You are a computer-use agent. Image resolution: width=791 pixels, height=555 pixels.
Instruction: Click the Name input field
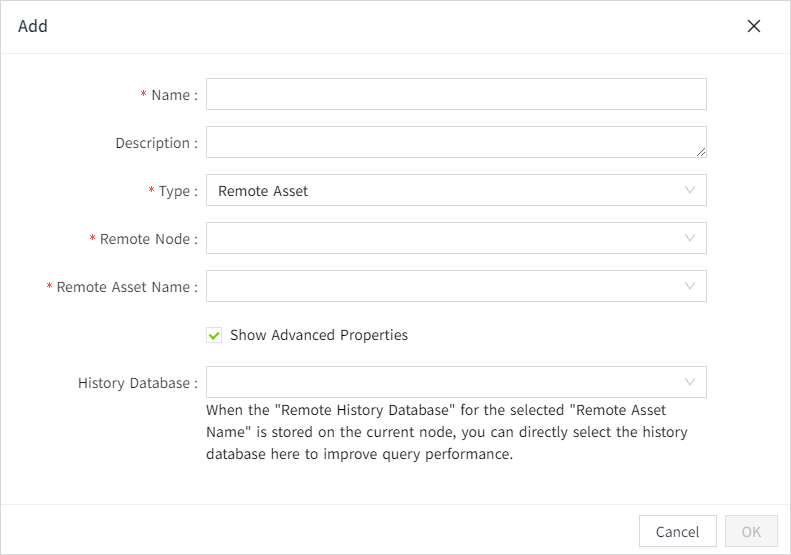coord(456,94)
